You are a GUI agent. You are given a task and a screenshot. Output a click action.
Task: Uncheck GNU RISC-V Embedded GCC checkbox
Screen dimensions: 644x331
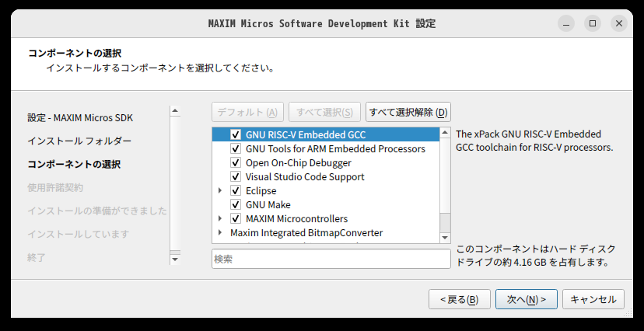click(236, 134)
